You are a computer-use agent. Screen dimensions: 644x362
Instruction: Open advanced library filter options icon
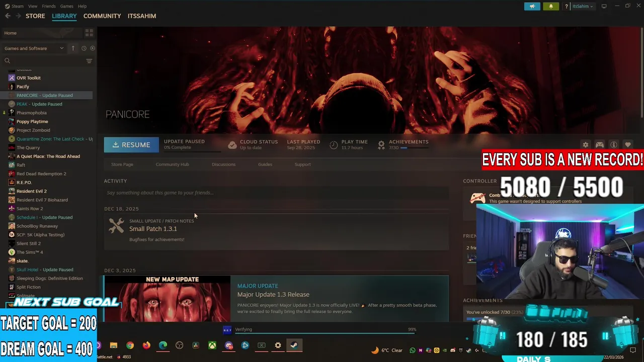point(89,61)
